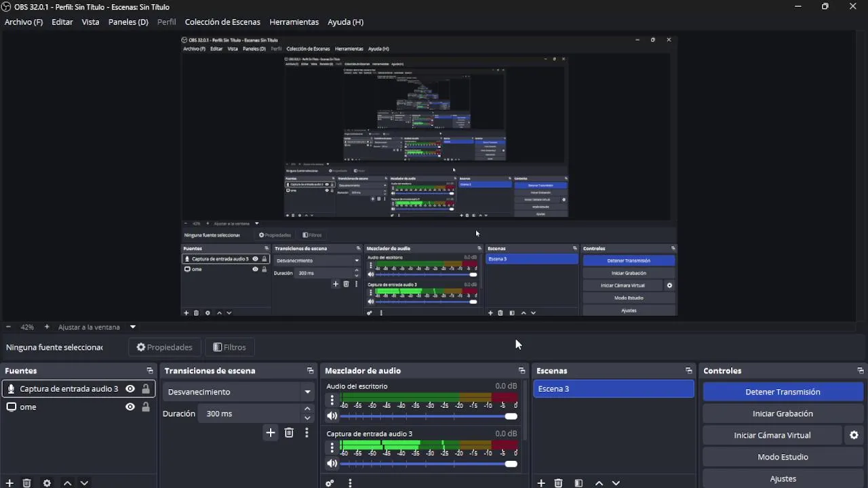This screenshot has width=868, height=488.
Task: Move the source down in the Fuentes list
Action: pyautogui.click(x=84, y=483)
